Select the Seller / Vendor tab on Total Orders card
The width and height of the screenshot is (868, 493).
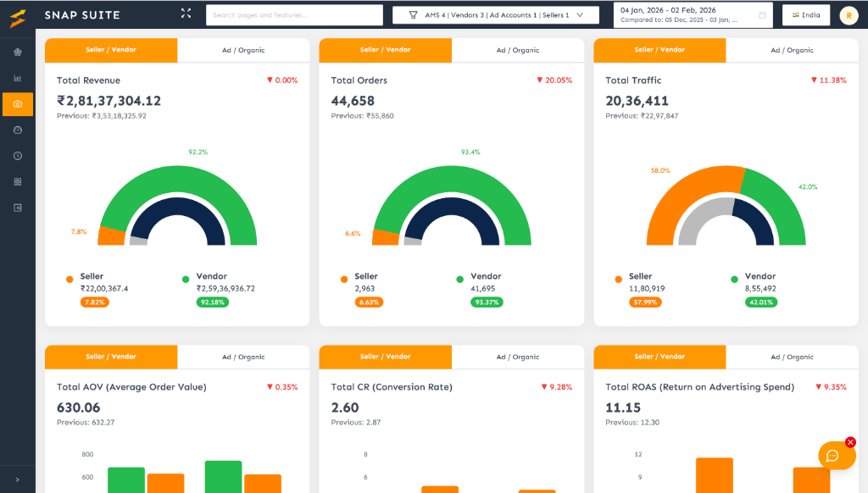click(x=385, y=50)
